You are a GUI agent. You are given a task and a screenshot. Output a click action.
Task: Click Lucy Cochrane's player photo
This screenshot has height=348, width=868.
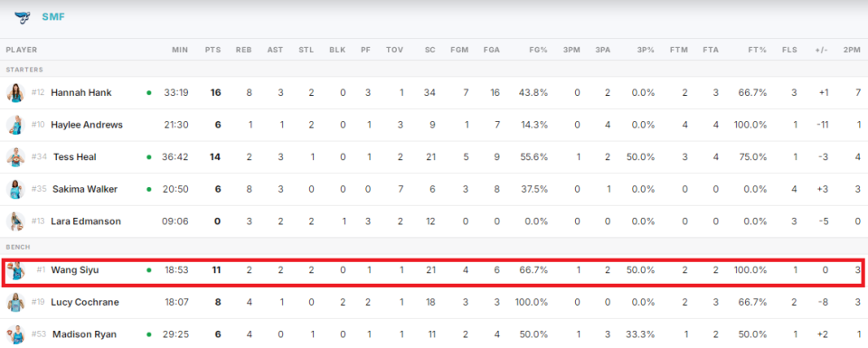[x=15, y=302]
